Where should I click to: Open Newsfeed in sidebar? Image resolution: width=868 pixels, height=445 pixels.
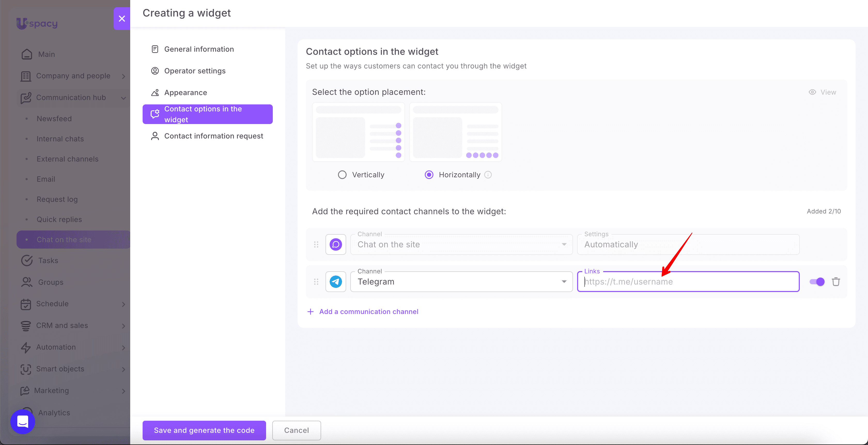click(x=54, y=119)
